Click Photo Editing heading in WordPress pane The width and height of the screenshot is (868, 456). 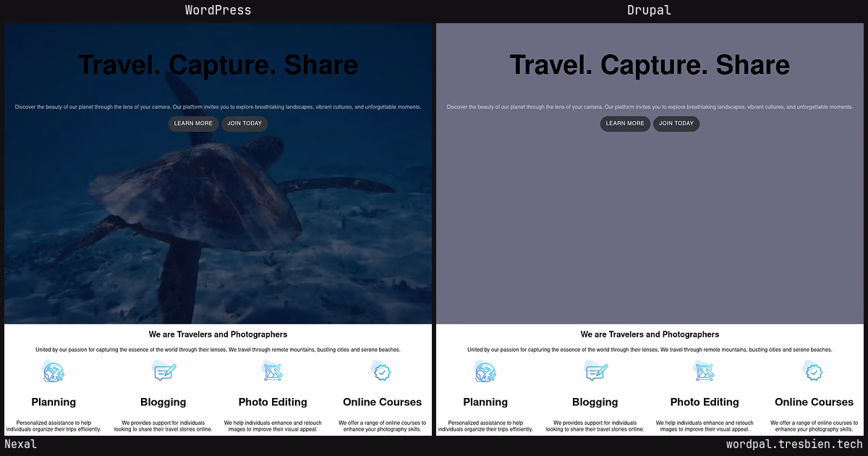click(x=273, y=402)
